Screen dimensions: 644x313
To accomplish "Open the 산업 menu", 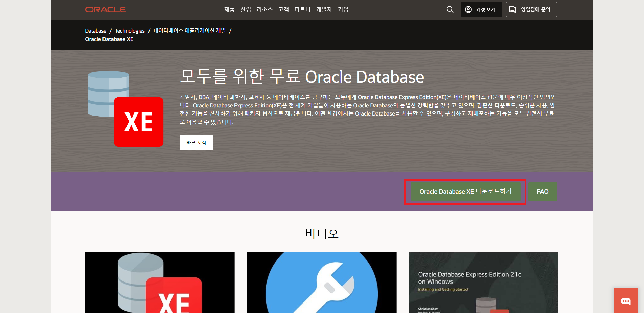I will click(246, 9).
